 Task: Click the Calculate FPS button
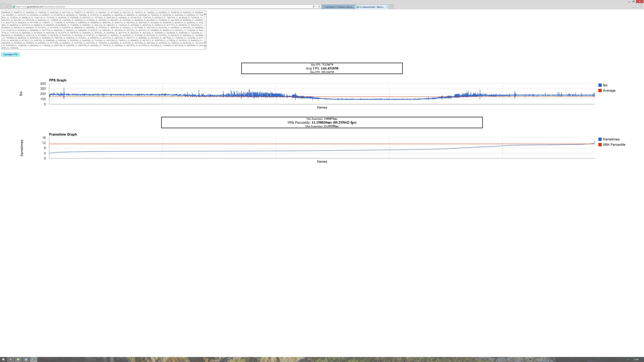(x=10, y=54)
